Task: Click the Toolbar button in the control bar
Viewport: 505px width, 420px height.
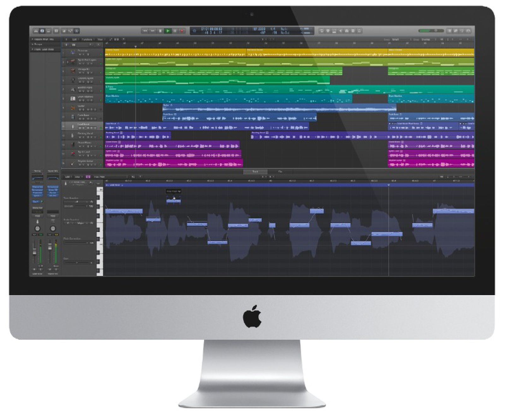Action: click(49, 31)
